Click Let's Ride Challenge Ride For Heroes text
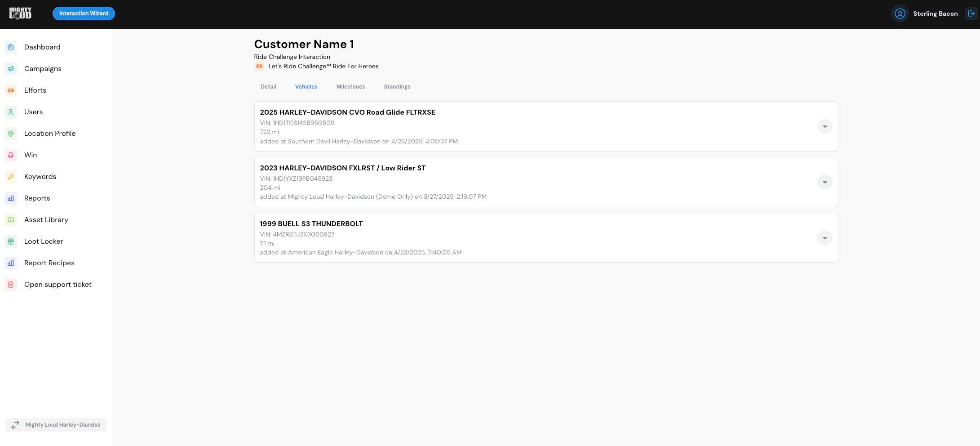This screenshot has width=980, height=446. (x=323, y=67)
